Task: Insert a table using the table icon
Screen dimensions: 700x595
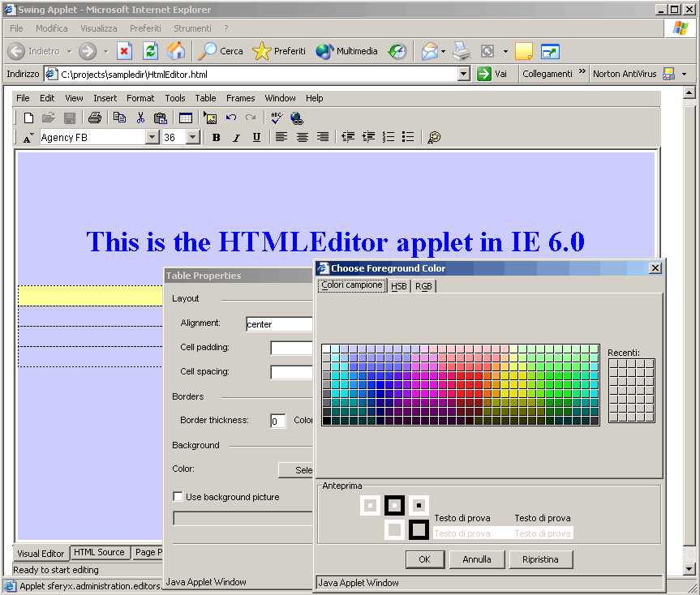Action: (186, 118)
